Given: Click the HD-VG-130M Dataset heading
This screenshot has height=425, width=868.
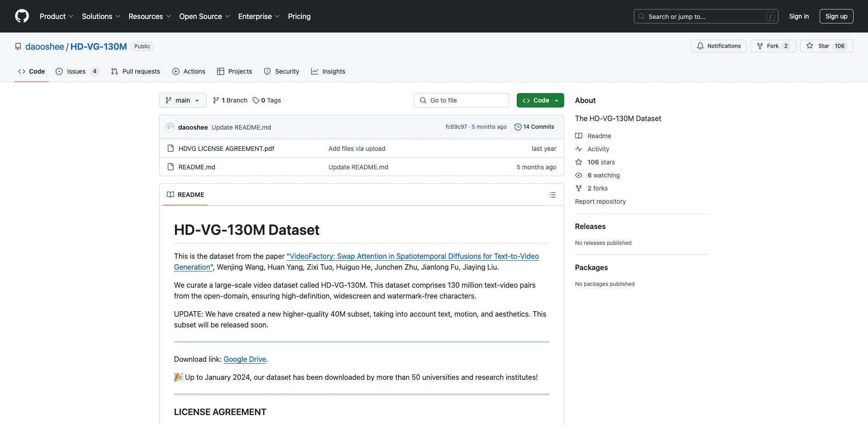Looking at the screenshot, I should point(247,230).
